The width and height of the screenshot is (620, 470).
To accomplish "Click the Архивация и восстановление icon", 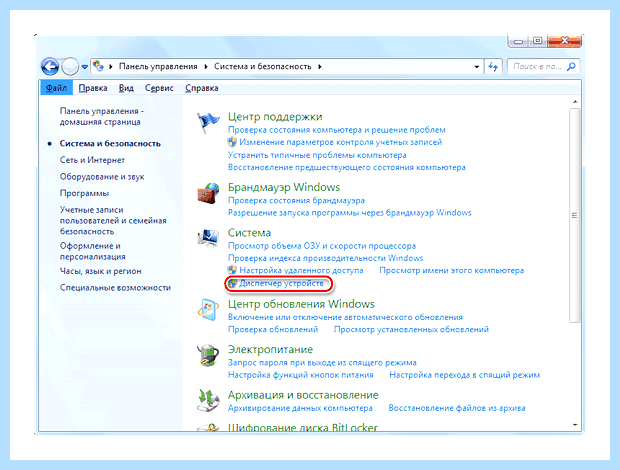I will [x=208, y=400].
